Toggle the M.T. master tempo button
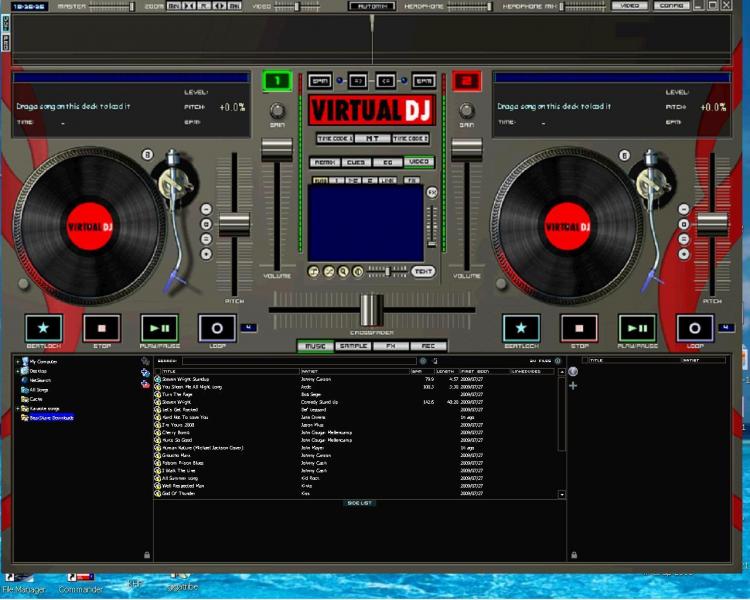This screenshot has height=600, width=750. click(x=372, y=138)
